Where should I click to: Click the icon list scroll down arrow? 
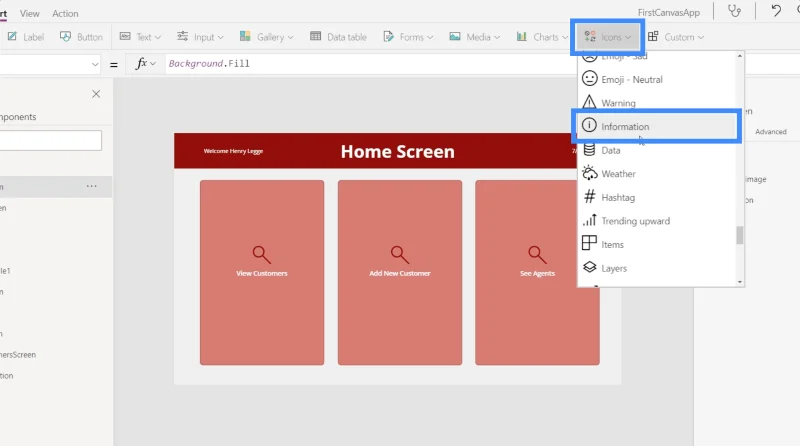click(x=740, y=282)
